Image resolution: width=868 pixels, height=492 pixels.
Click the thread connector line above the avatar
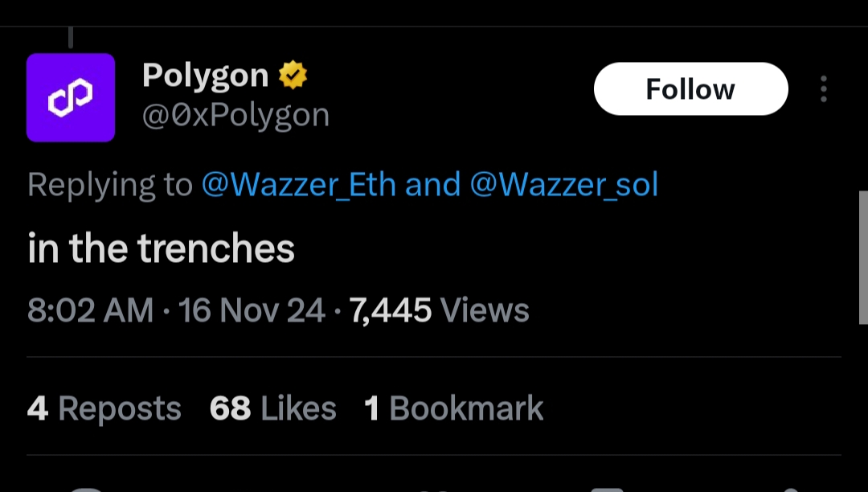[x=71, y=37]
